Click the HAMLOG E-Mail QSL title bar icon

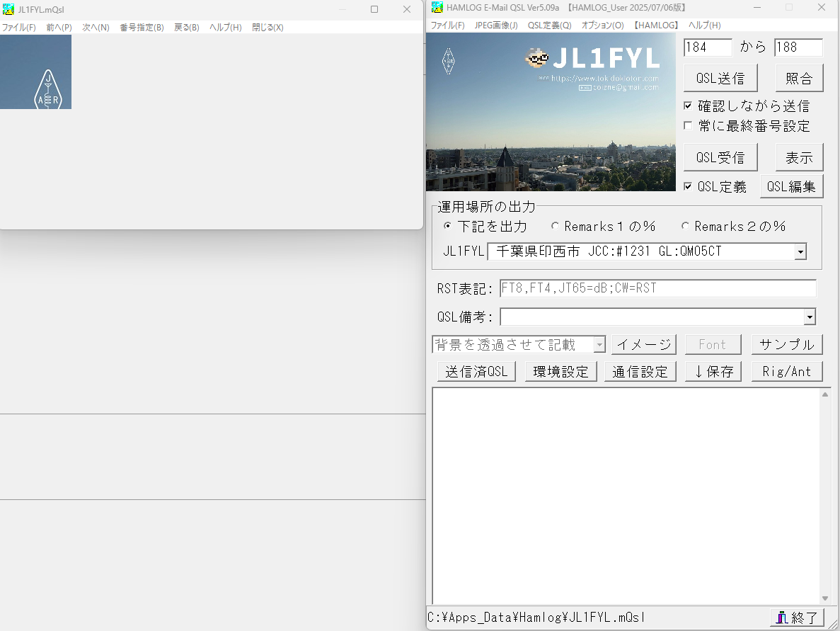point(437,8)
